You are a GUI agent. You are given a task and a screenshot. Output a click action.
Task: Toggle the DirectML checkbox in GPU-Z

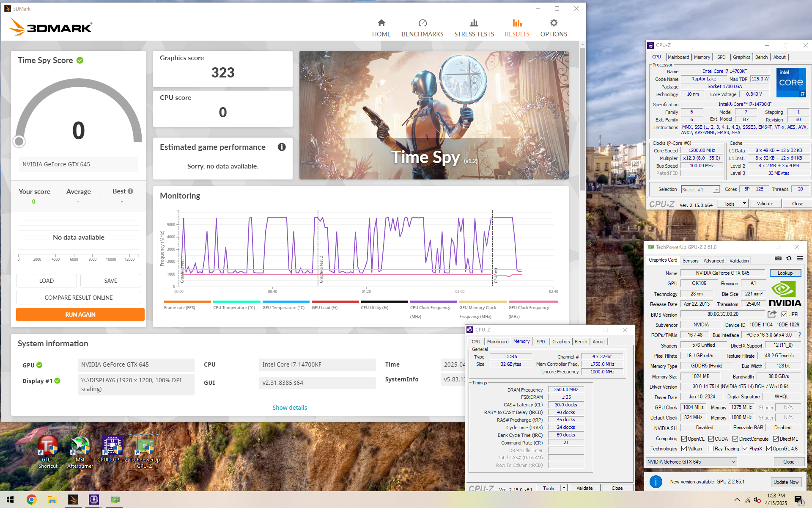776,439
